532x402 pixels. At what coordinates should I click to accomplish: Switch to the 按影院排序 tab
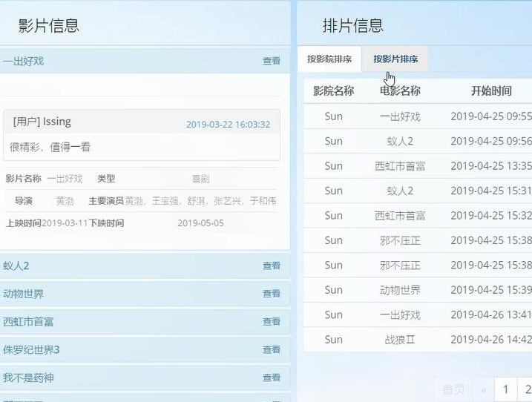click(x=329, y=59)
